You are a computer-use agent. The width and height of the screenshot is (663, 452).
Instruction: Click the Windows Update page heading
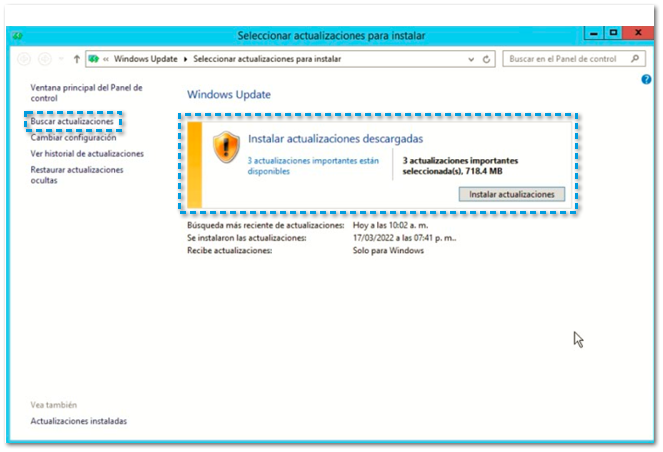(229, 94)
